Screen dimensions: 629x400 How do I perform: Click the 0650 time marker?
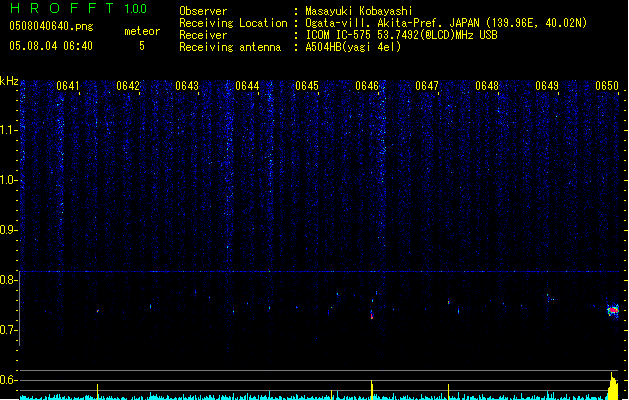tap(607, 86)
